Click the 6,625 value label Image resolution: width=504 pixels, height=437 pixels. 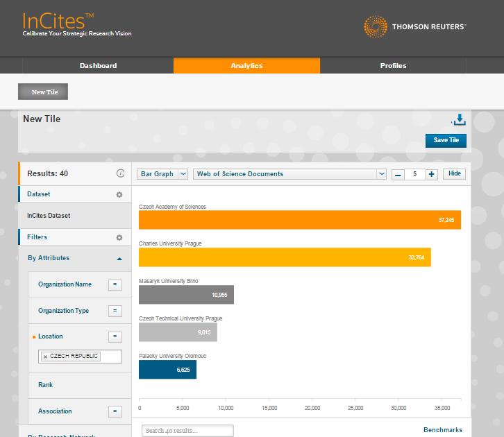[183, 370]
